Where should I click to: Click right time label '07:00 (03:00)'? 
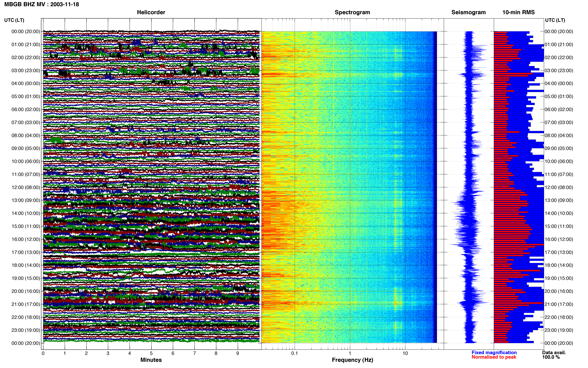(559, 122)
